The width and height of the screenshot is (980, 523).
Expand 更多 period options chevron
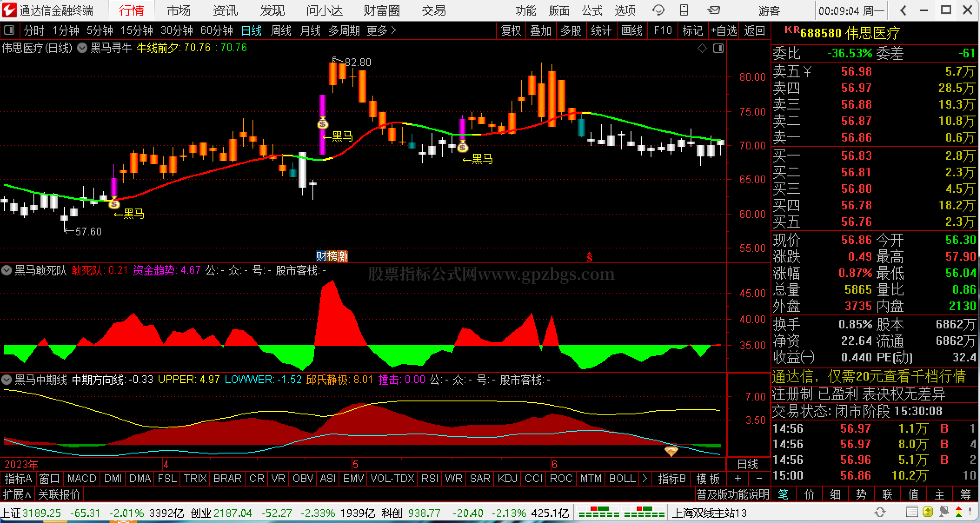click(x=393, y=30)
